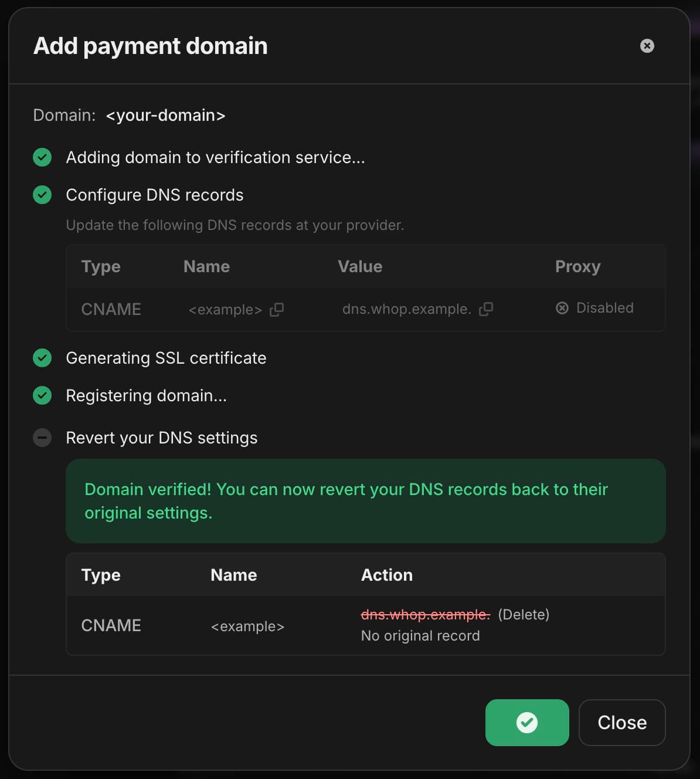Click the Generating SSL certificate step label
700x779 pixels.
(x=166, y=358)
